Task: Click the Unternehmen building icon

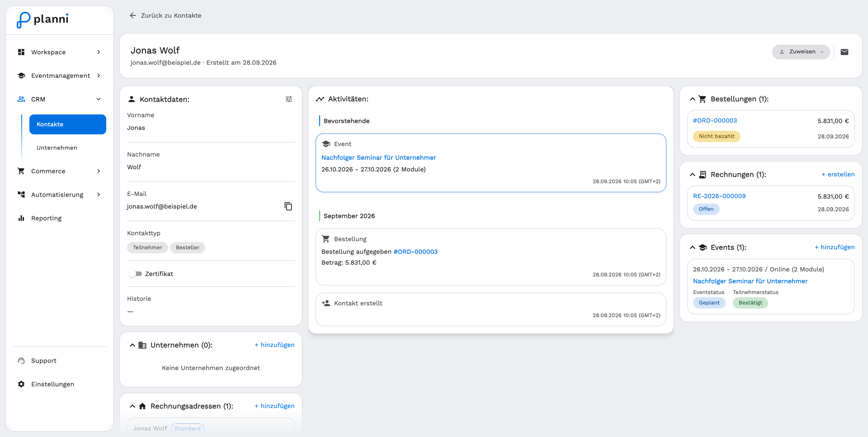Action: pos(143,345)
